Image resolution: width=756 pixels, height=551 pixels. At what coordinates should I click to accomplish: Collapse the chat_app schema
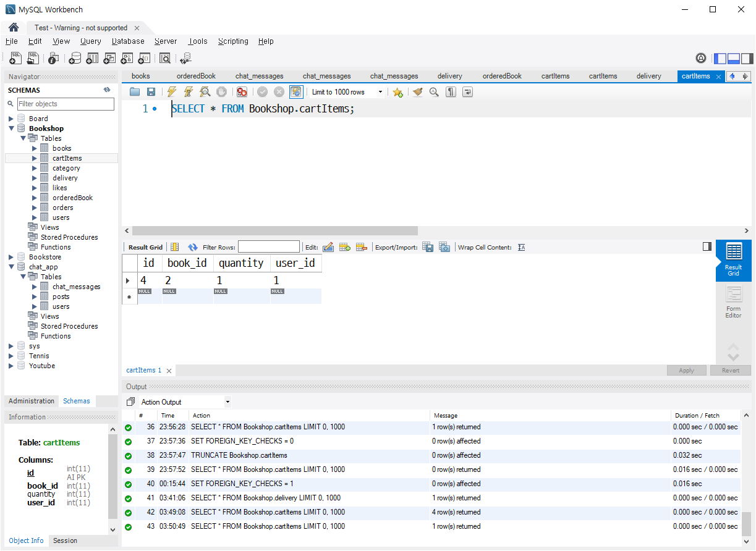point(11,267)
